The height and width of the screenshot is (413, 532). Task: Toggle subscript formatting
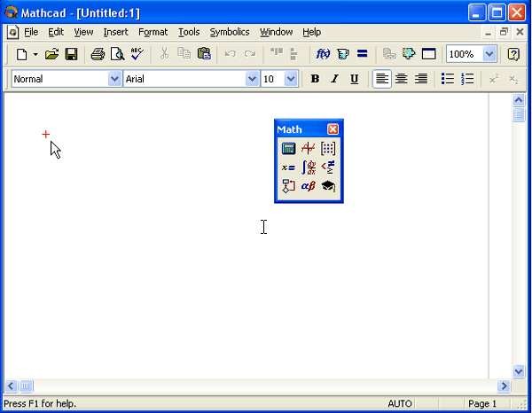[x=513, y=80]
